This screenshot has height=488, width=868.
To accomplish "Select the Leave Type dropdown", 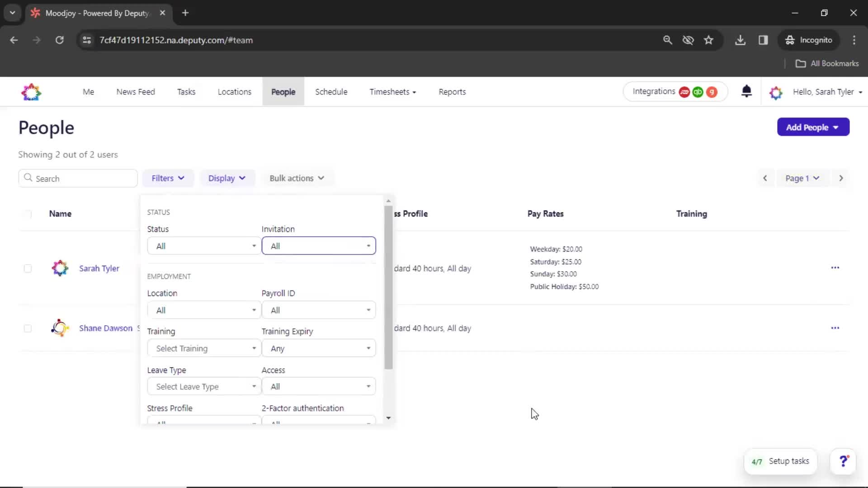I will click(203, 387).
